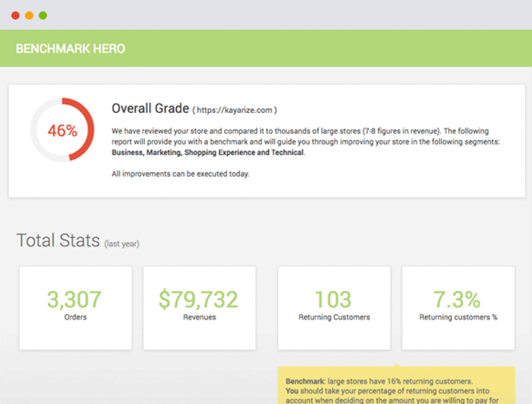Click the orange minimize window dot
The height and width of the screenshot is (404, 532).
29,15
